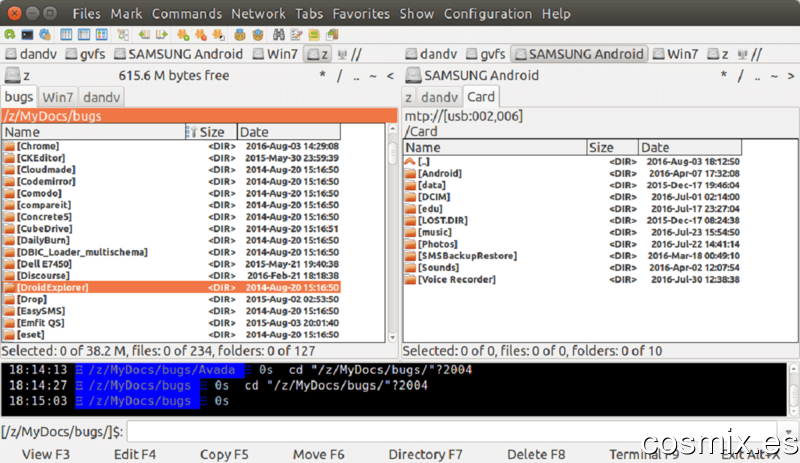Open the Network menu

tap(258, 14)
